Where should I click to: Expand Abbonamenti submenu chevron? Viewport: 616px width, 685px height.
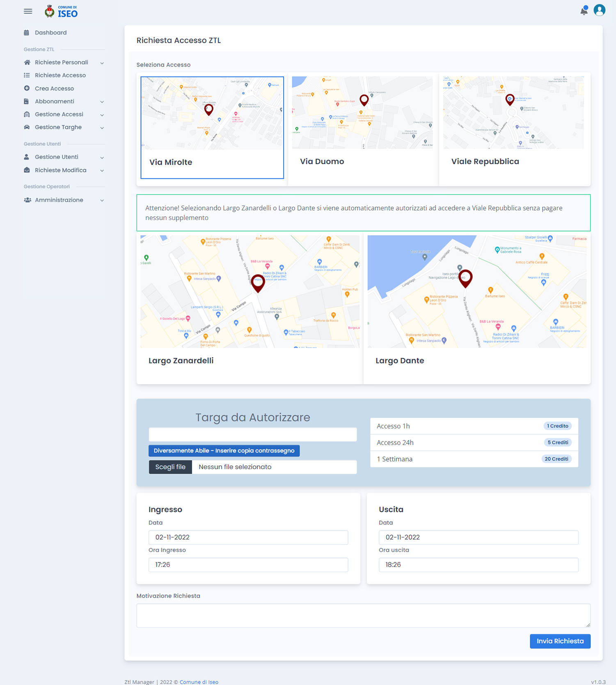click(x=102, y=102)
